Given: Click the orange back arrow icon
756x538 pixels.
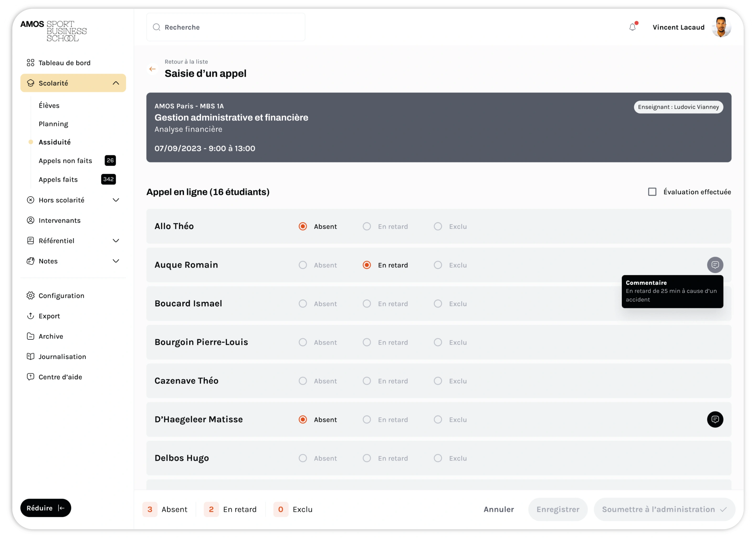Looking at the screenshot, I should pyautogui.click(x=152, y=69).
